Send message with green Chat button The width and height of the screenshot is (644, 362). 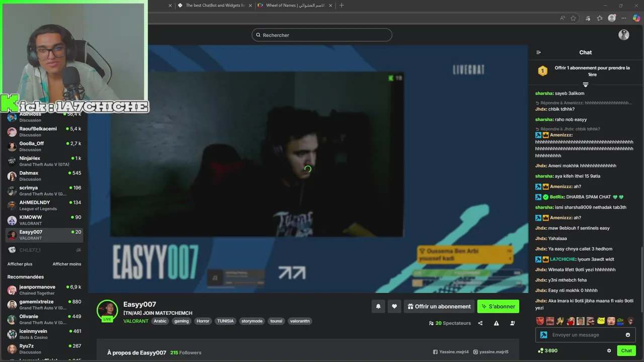pyautogui.click(x=626, y=350)
